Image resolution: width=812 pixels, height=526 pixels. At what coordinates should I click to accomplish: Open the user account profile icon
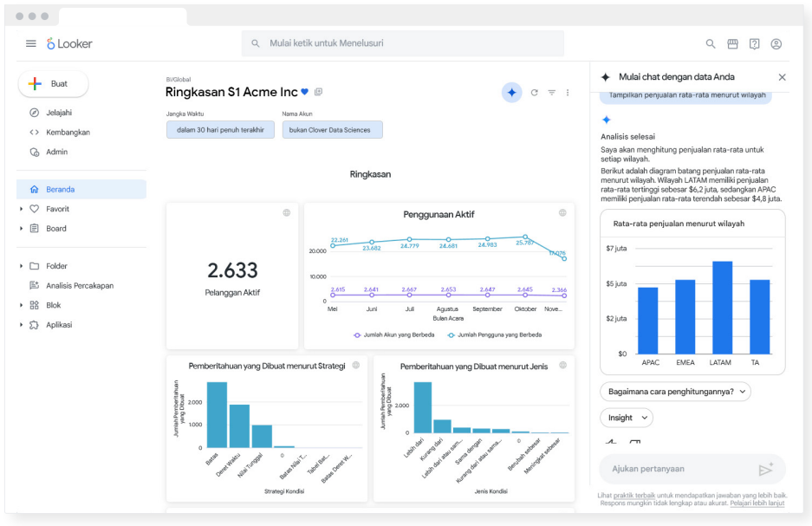[776, 44]
